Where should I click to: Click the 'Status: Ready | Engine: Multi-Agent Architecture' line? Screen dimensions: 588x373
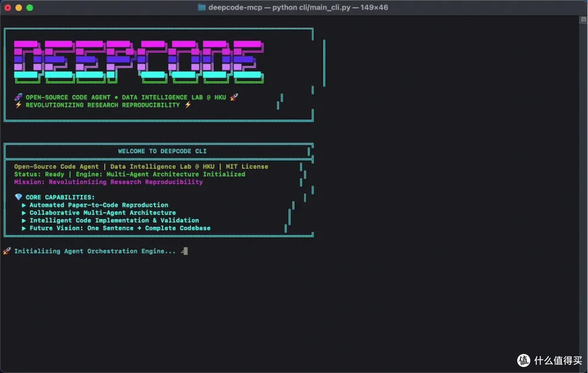pyautogui.click(x=130, y=174)
